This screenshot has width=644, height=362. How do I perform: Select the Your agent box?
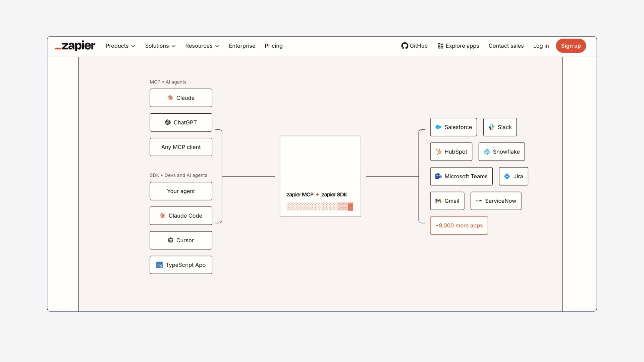[x=181, y=191]
